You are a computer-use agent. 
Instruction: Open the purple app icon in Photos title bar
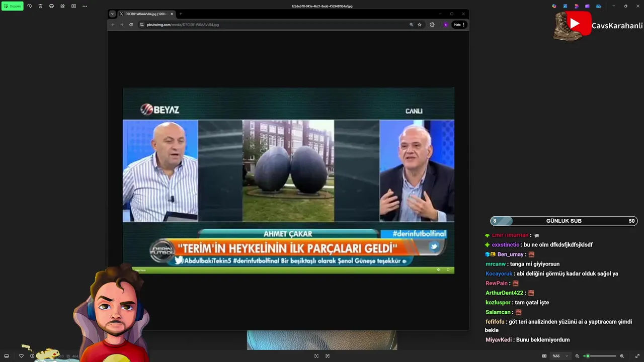pyautogui.click(x=587, y=6)
